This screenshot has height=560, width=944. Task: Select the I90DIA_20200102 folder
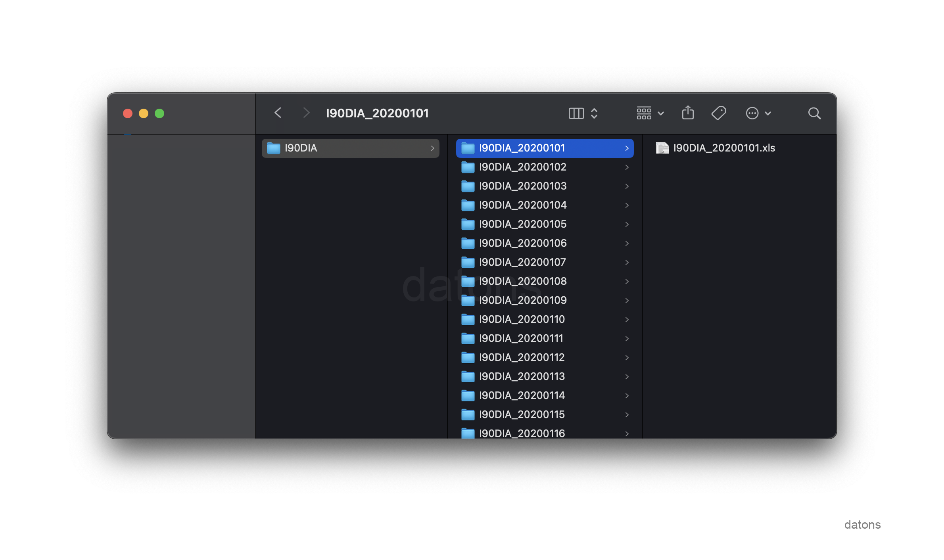(x=522, y=167)
